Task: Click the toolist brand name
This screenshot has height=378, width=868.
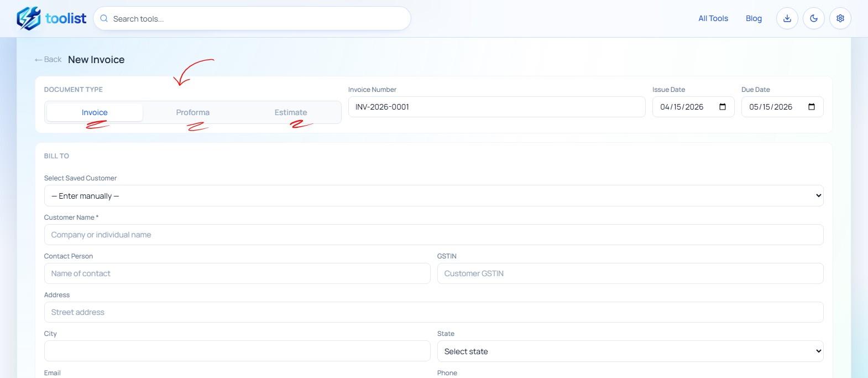Action: 66,18
